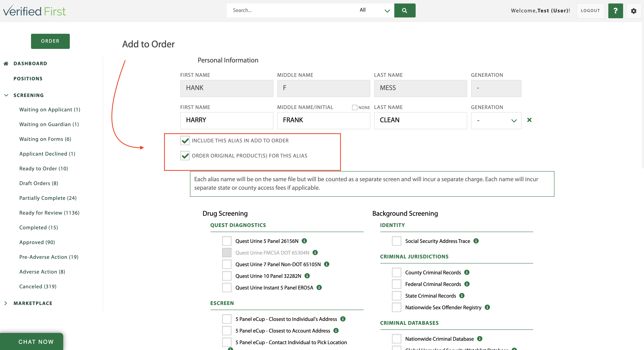
Task: Open Waiting on Guardian (1)
Action: [49, 124]
